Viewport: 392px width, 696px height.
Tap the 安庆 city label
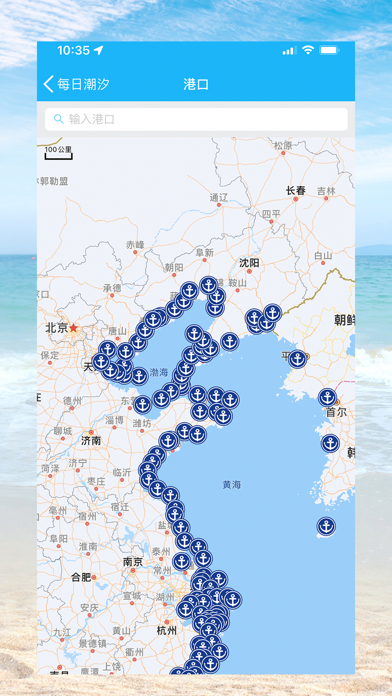click(x=89, y=607)
